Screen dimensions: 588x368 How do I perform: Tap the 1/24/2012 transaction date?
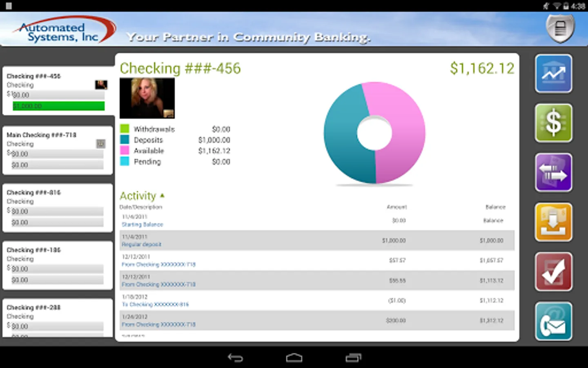point(135,317)
